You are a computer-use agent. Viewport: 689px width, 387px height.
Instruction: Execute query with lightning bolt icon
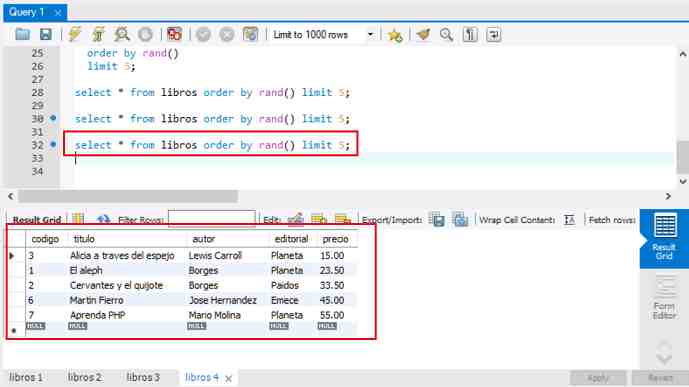75,34
